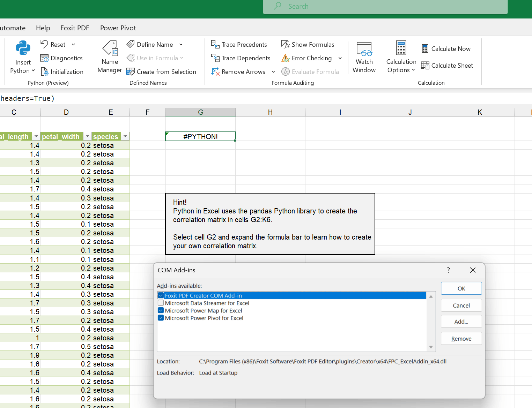Expand Calculation Options dropdown
Viewport: 532px width, 408px height.
pos(401,66)
